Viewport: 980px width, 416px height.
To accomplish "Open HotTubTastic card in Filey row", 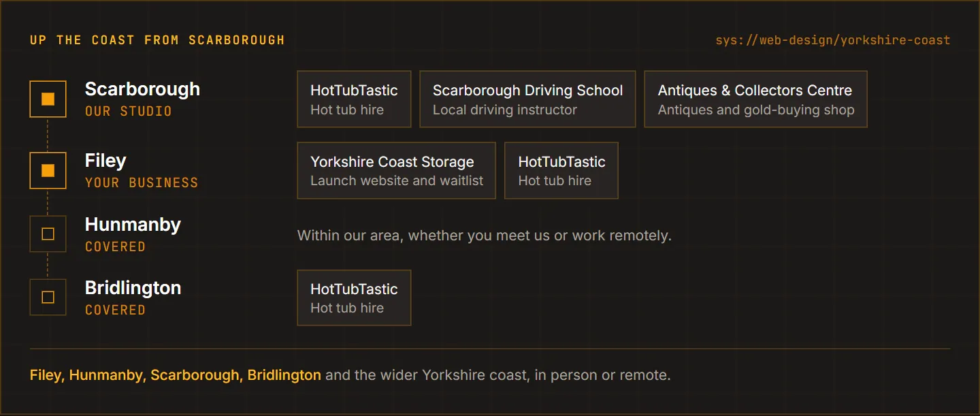I will (x=561, y=171).
